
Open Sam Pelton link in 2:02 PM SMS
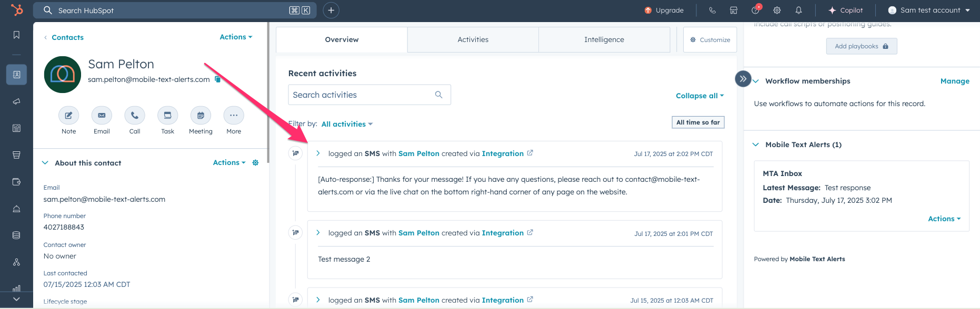point(419,153)
